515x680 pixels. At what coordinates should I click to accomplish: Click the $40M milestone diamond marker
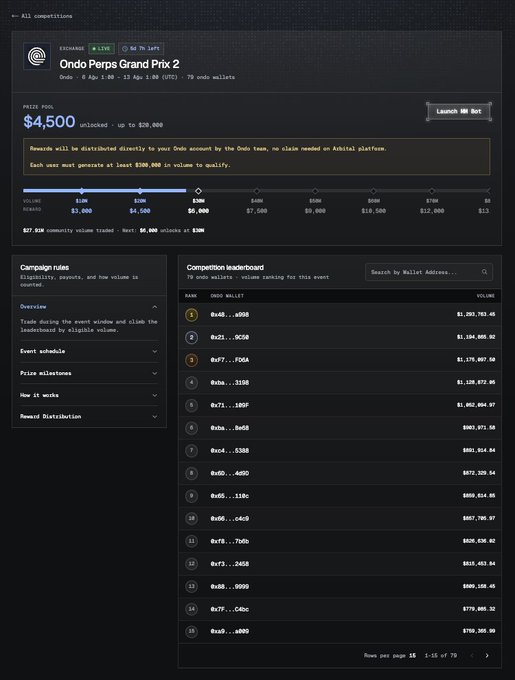pos(257,191)
